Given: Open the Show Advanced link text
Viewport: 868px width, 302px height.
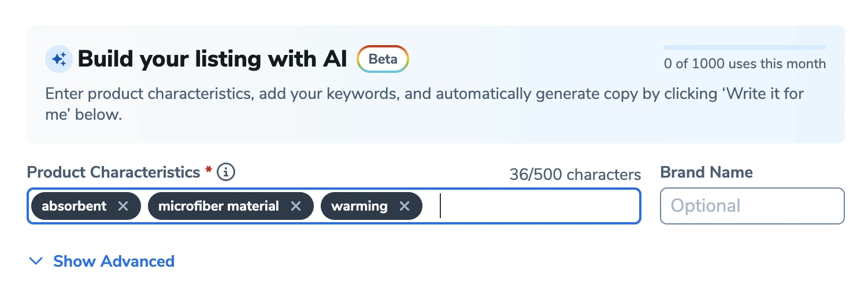Looking at the screenshot, I should pyautogui.click(x=114, y=262).
